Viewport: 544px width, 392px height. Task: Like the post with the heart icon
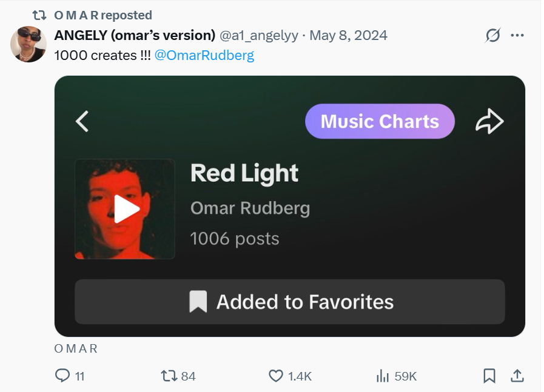point(276,376)
